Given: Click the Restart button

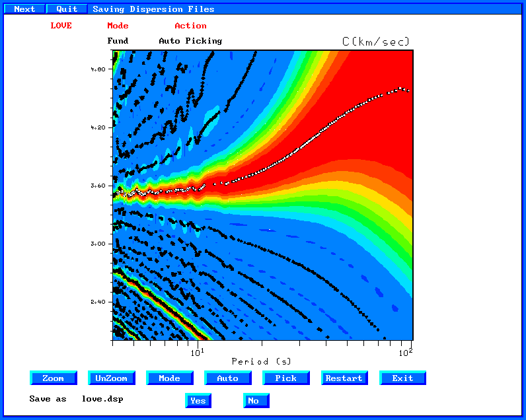Looking at the screenshot, I should pyautogui.click(x=344, y=378).
